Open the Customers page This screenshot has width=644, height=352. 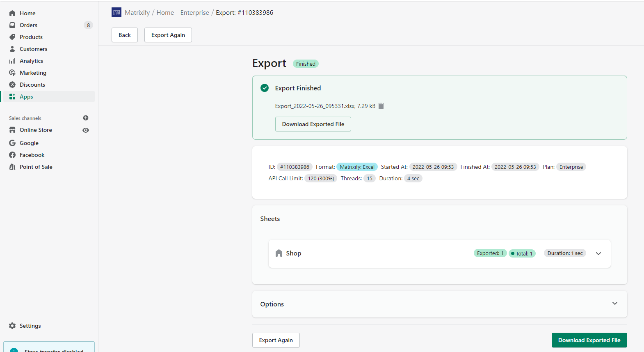(x=33, y=49)
